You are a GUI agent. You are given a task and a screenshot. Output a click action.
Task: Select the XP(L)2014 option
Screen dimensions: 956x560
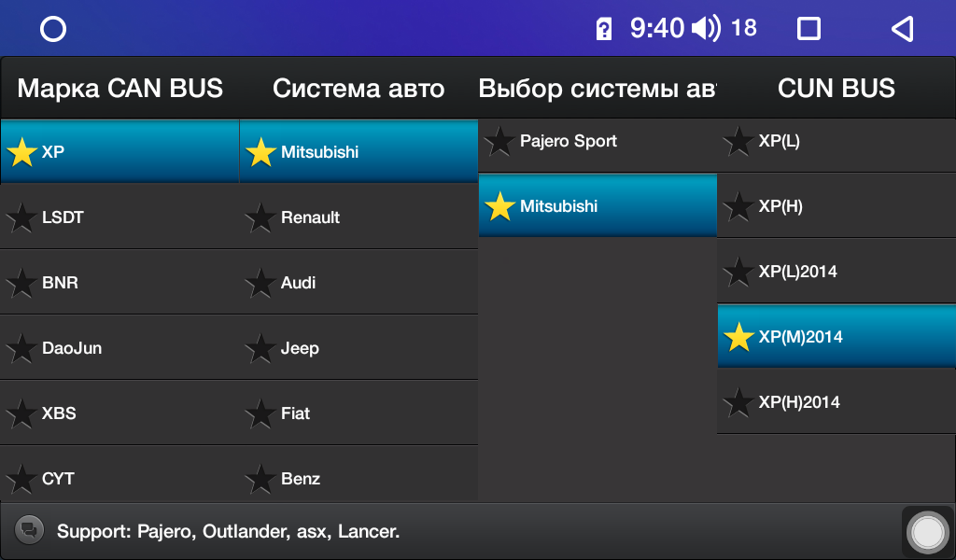pos(836,272)
